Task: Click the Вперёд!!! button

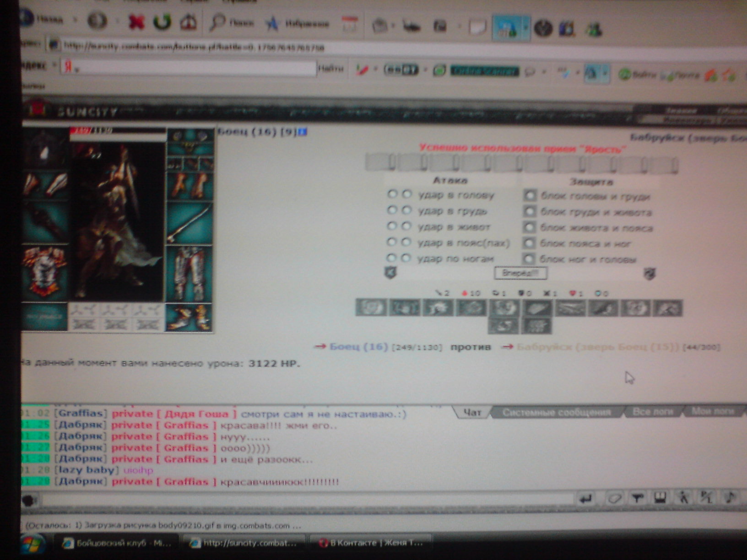Action: tap(520, 273)
